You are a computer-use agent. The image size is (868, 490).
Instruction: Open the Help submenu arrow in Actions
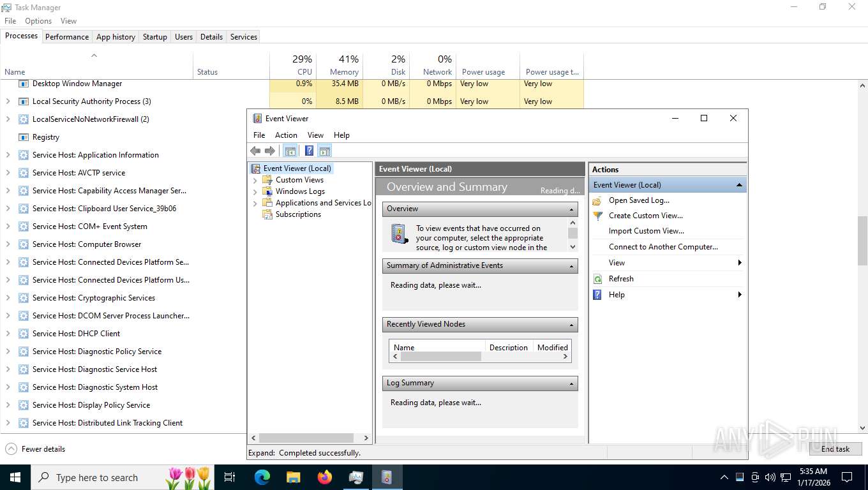tap(740, 295)
